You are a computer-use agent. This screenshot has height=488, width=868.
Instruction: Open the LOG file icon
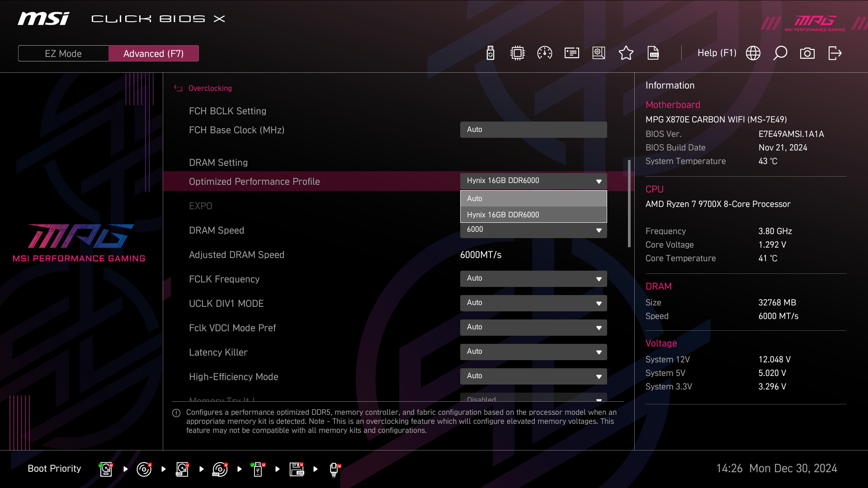pos(653,53)
